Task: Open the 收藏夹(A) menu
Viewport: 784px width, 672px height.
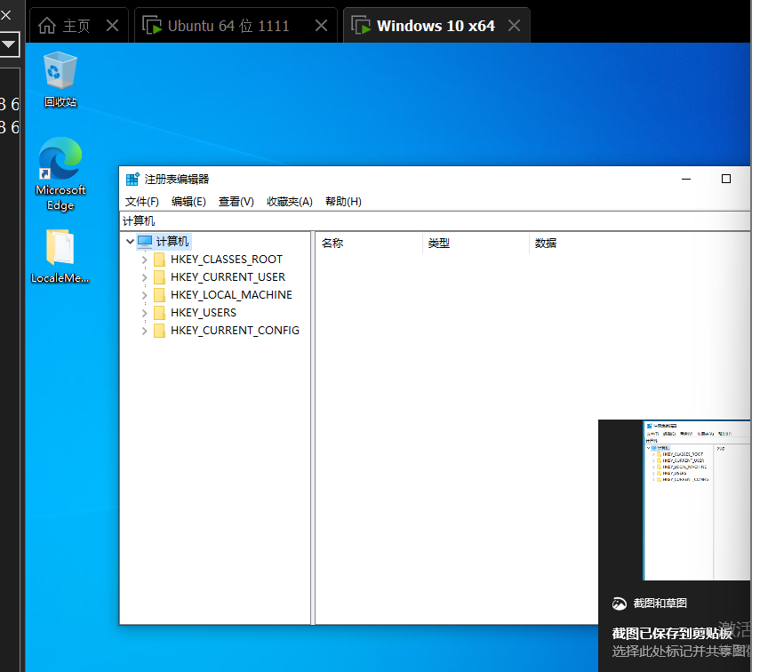Action: (x=290, y=202)
